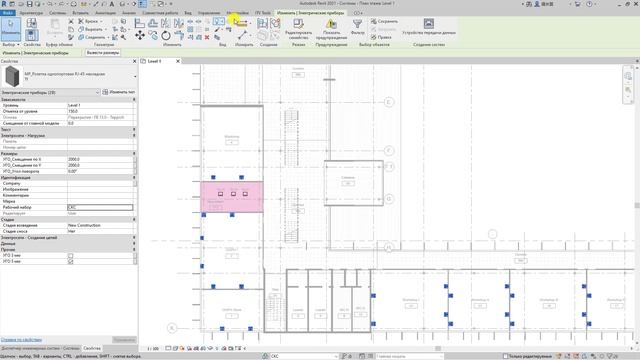Image resolution: width=640 pixels, height=360 pixels.
Task: Close the Level 1 view tab
Action: coord(178,61)
